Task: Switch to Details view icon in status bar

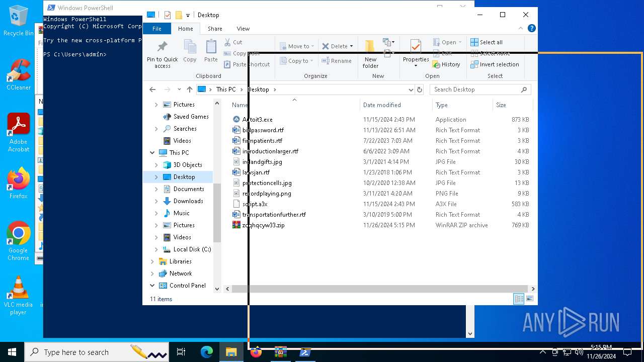Action: point(518,299)
